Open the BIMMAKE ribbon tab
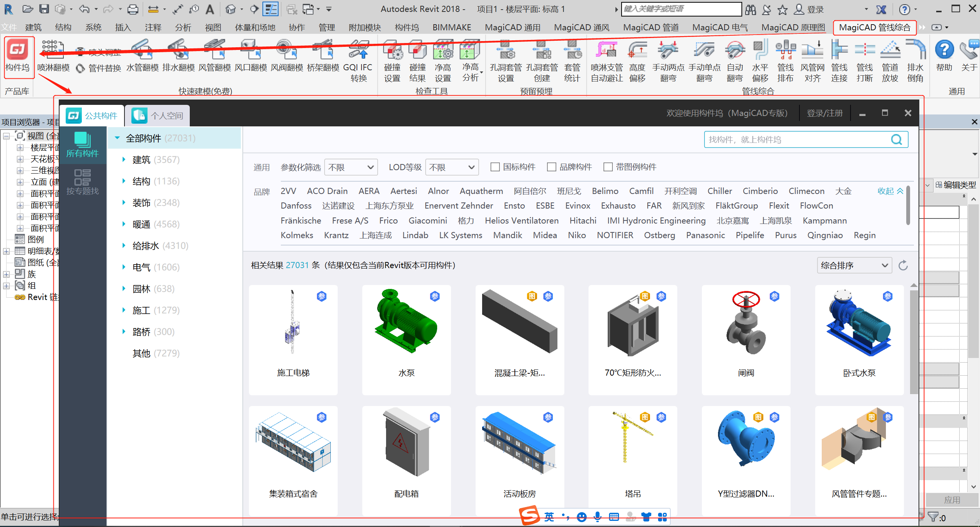980x527 pixels. tap(452, 27)
